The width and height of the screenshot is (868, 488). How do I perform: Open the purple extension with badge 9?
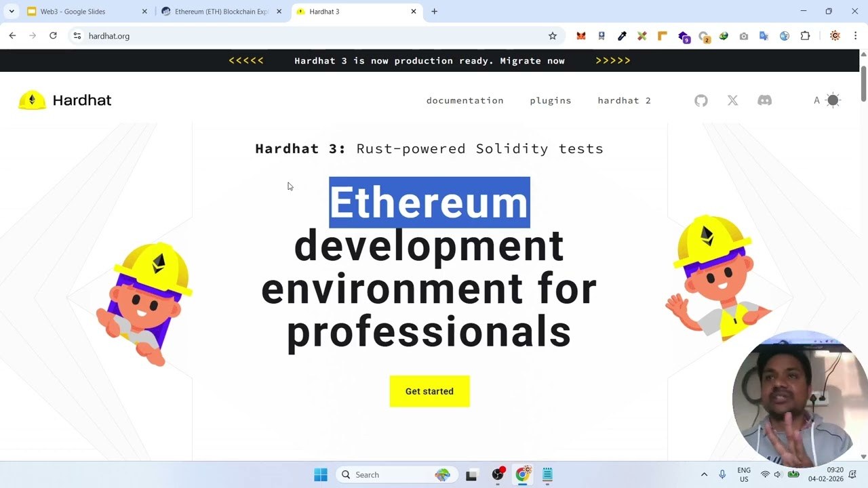pos(684,37)
